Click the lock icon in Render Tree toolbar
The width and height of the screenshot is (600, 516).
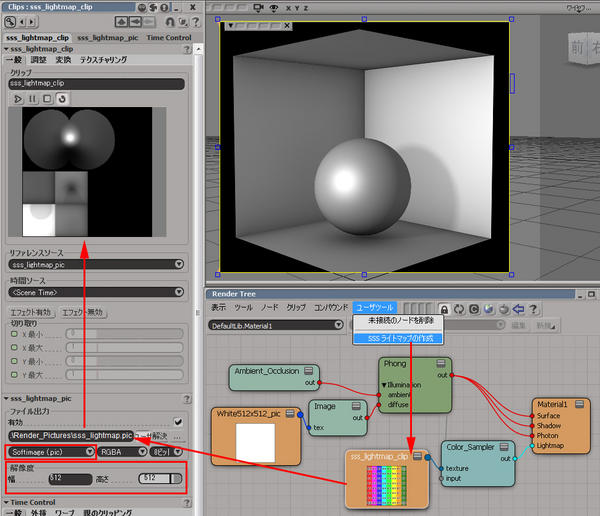pyautogui.click(x=444, y=309)
